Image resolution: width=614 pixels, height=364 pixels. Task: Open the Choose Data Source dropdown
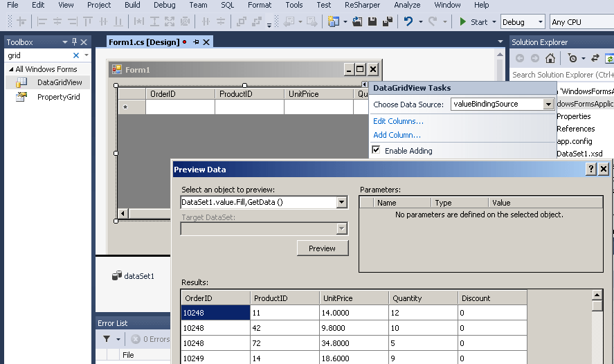[x=548, y=104]
